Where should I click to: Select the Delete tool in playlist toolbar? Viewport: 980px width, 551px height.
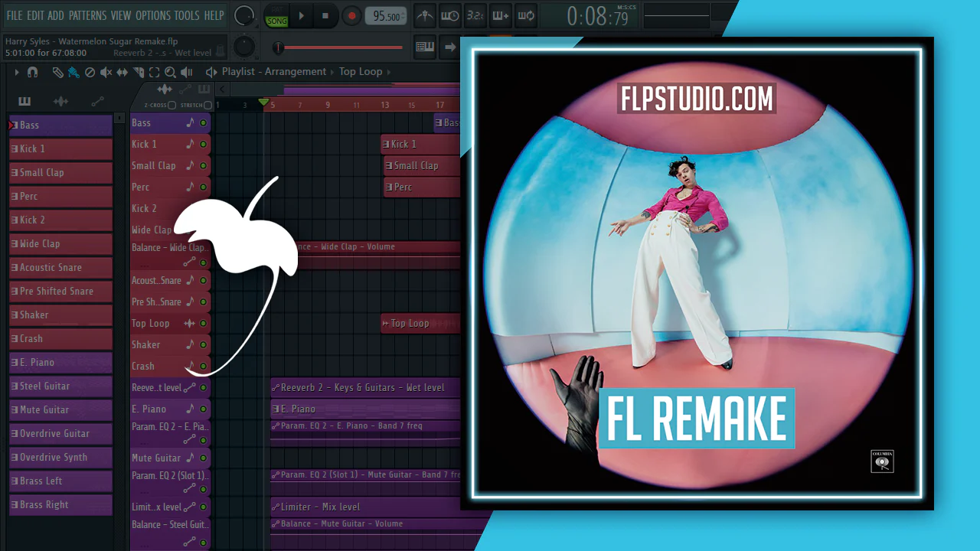click(90, 72)
